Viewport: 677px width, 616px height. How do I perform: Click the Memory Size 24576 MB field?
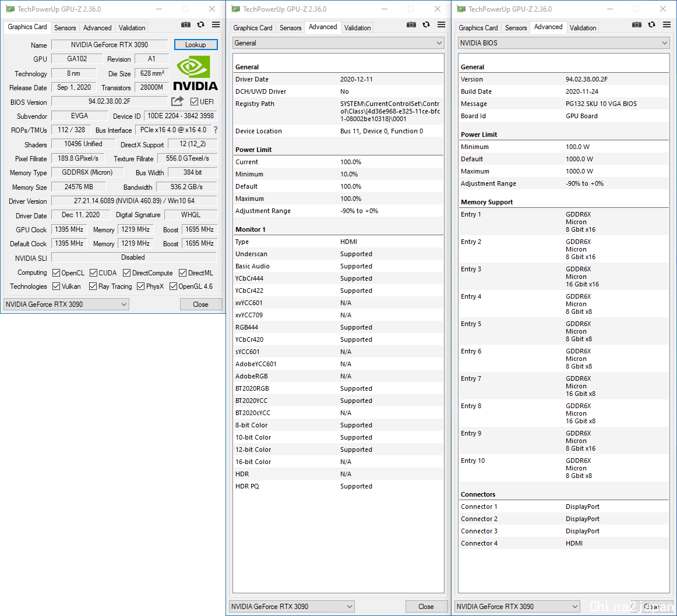[x=79, y=187]
